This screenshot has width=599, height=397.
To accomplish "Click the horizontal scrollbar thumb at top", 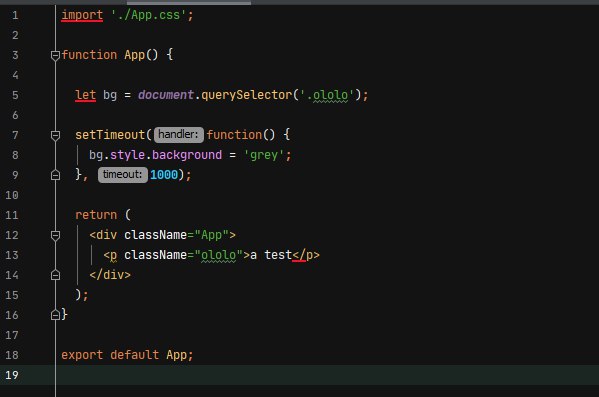I will 189,3.
